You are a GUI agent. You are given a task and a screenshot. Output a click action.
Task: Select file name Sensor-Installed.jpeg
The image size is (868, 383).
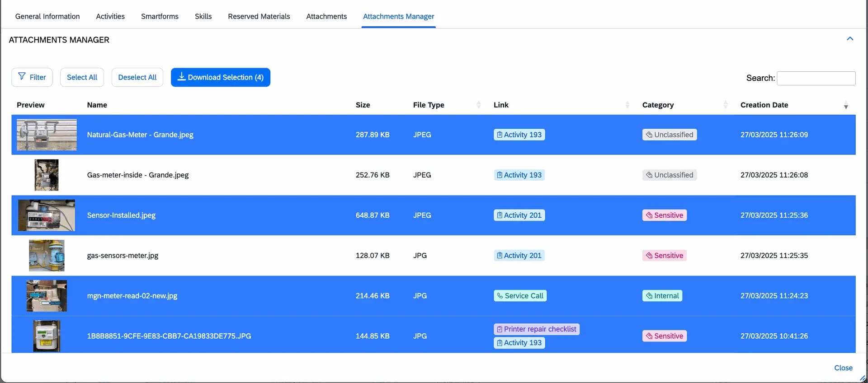coord(121,215)
